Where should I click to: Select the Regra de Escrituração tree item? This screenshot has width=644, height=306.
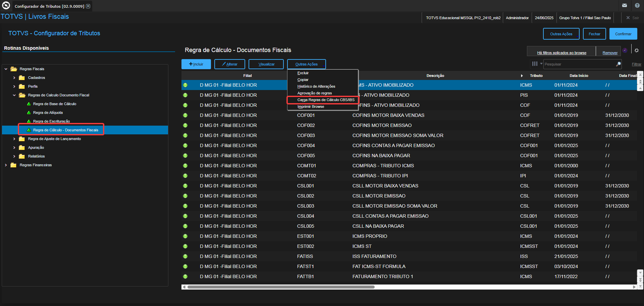pyautogui.click(x=51, y=121)
